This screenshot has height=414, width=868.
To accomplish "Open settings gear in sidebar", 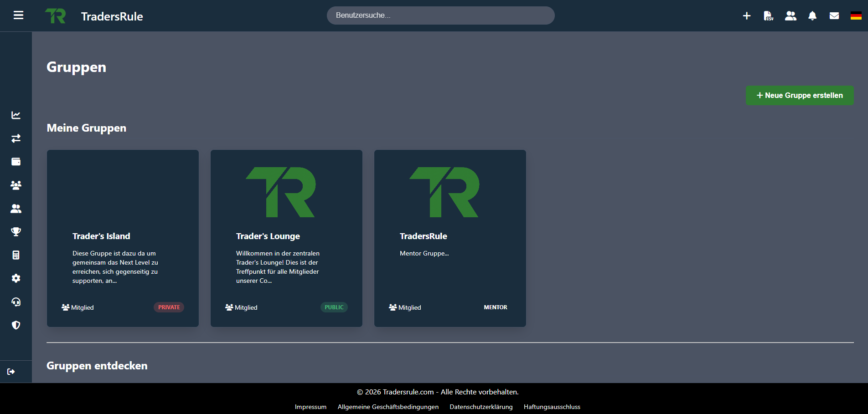I will pyautogui.click(x=16, y=278).
